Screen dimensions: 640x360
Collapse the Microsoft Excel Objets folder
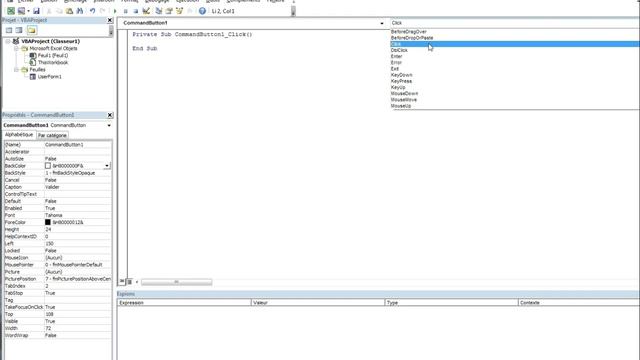pos(16,48)
